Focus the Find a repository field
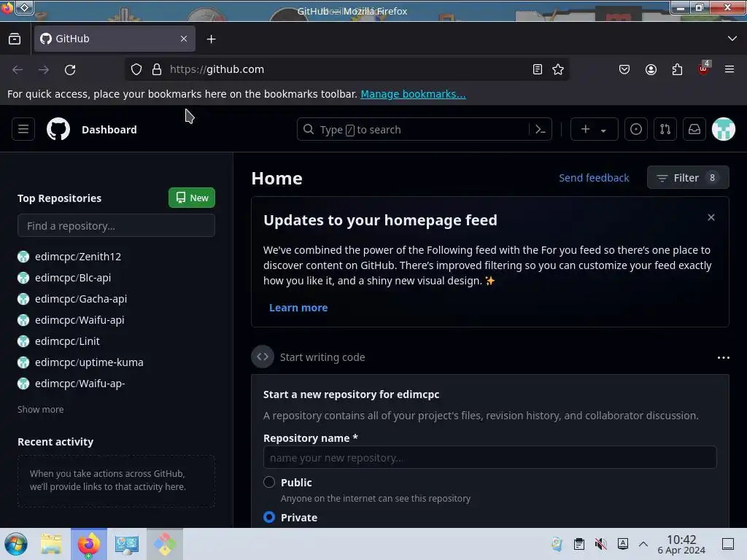 [116, 226]
